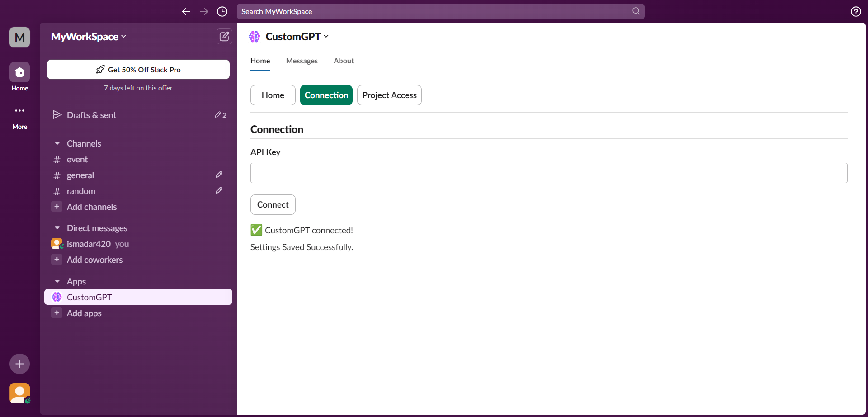Open the More menu in the rail
Viewport: 868px width, 417px height.
click(19, 117)
